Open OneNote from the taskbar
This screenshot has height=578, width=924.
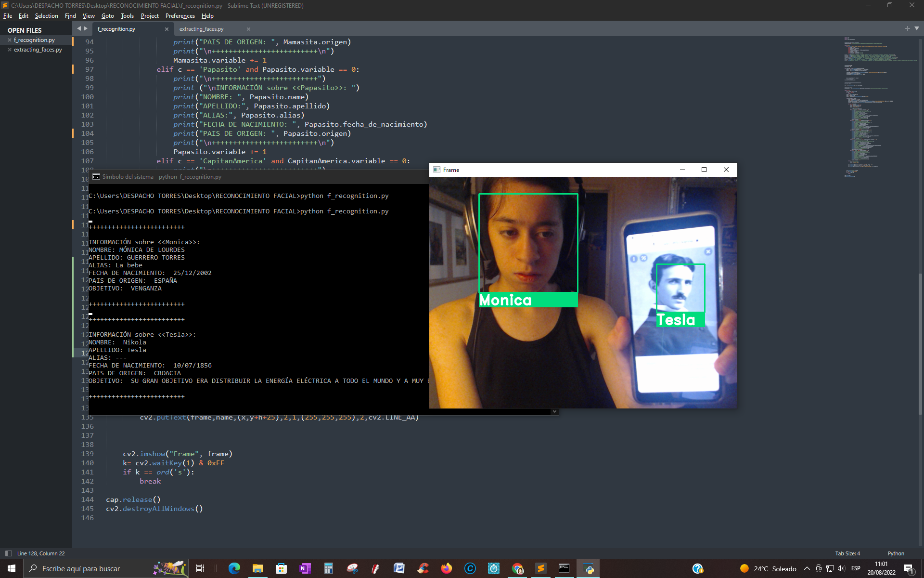click(305, 569)
